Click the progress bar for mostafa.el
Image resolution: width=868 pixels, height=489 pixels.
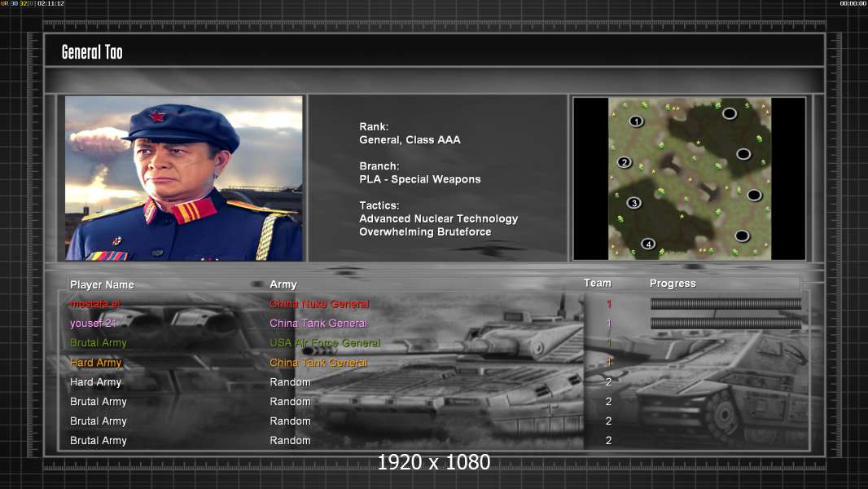pyautogui.click(x=726, y=304)
